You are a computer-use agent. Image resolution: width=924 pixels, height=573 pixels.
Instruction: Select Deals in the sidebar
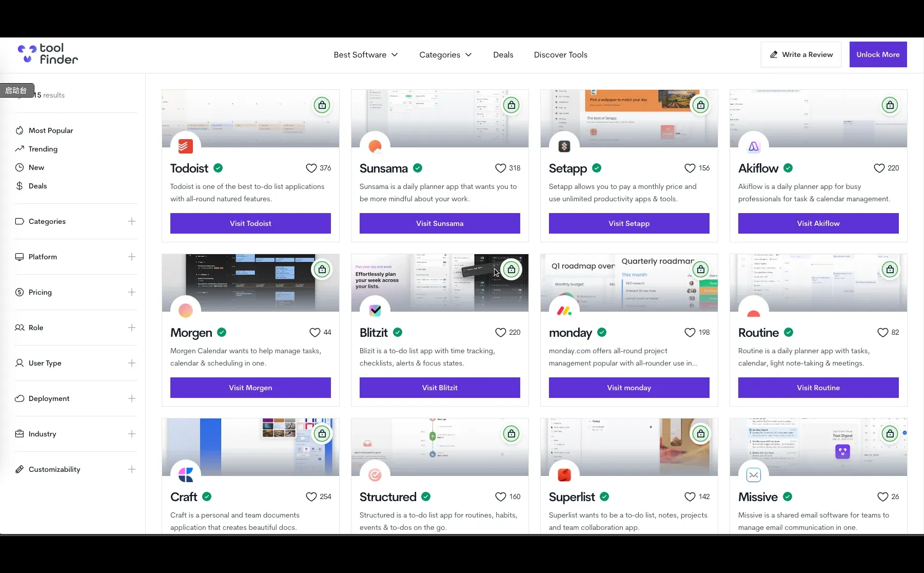coord(31,186)
